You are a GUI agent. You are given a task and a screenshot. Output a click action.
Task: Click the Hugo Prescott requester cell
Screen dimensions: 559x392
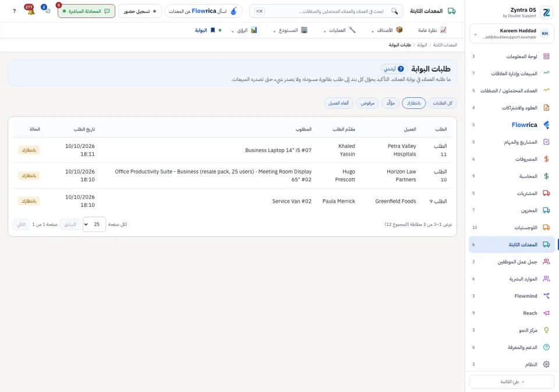tap(345, 175)
